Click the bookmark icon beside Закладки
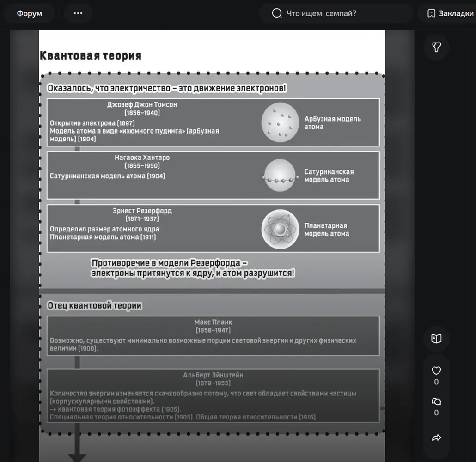The image size is (476, 462). pos(431,13)
